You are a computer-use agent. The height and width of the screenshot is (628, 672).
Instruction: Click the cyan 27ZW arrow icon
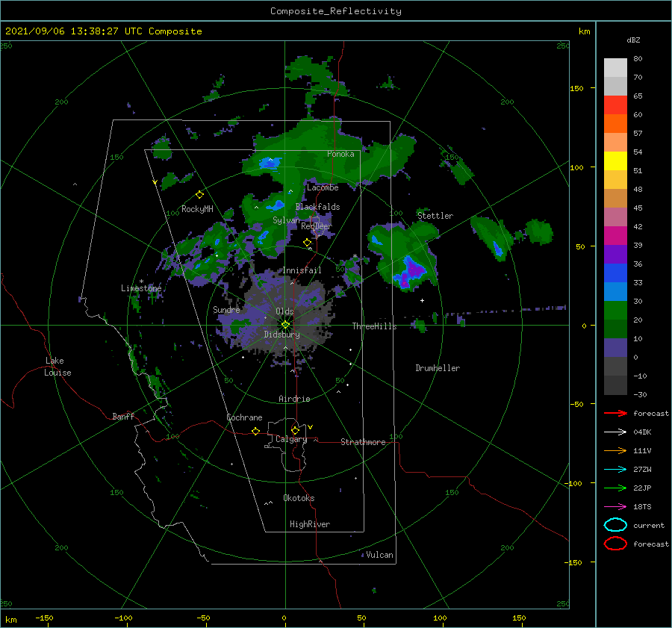[615, 470]
